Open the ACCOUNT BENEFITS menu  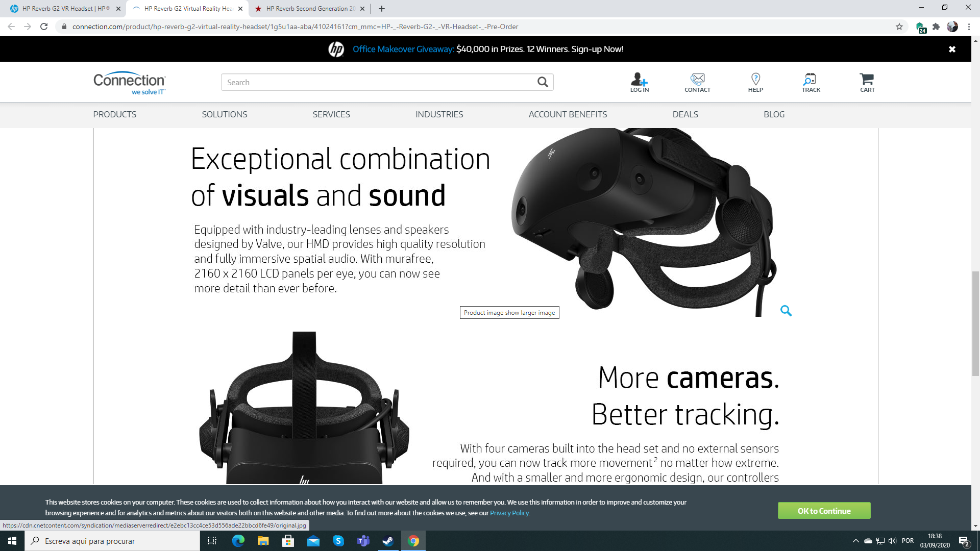pyautogui.click(x=568, y=114)
